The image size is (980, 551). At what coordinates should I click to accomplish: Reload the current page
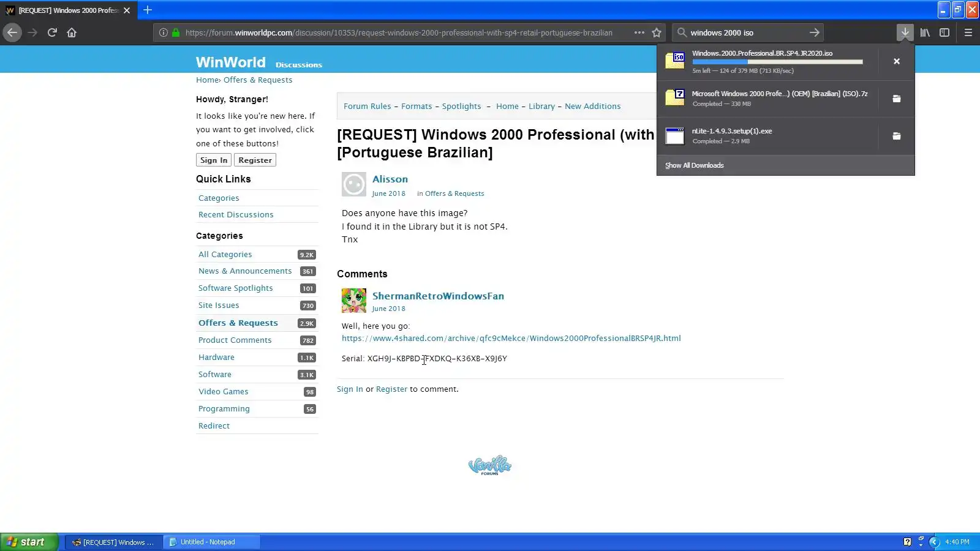point(52,32)
